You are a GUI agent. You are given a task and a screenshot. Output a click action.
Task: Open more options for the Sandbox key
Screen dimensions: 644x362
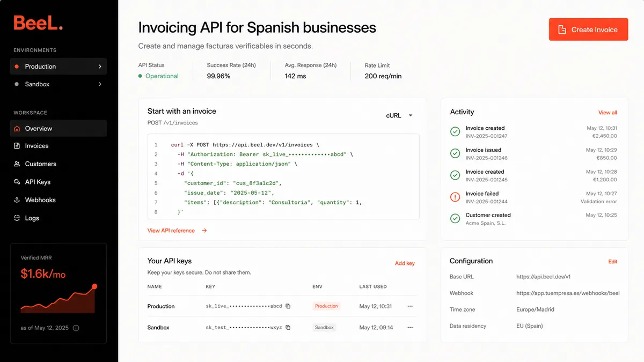pyautogui.click(x=410, y=327)
